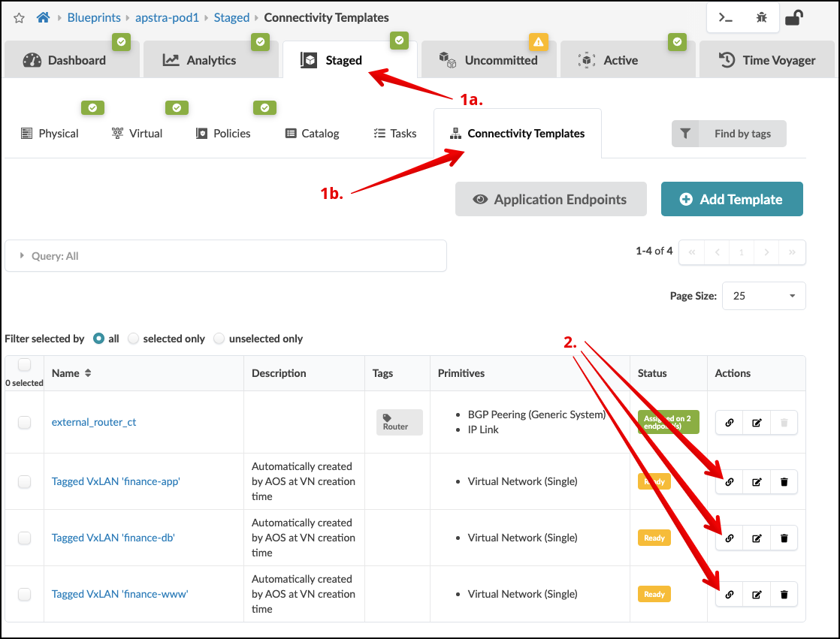Click the home icon in breadcrumb
This screenshot has height=639, width=840.
[43, 17]
